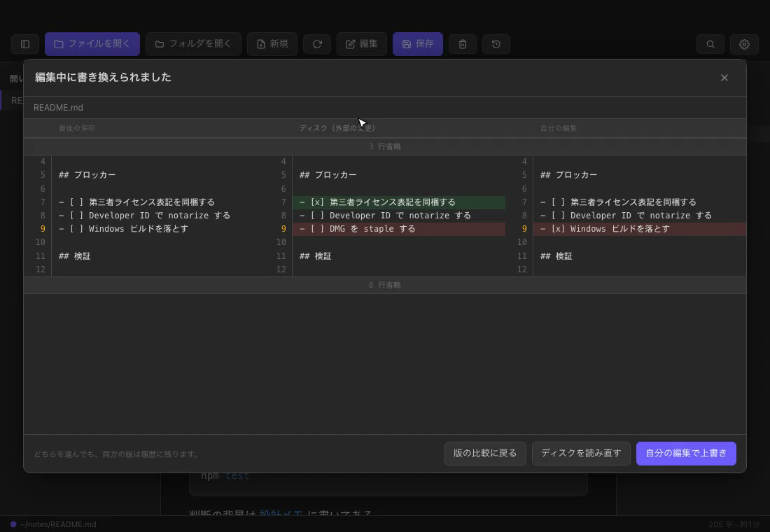Select the checked 第三者ライセンス表記 line in disk column
Image resolution: width=770 pixels, height=532 pixels.
399,202
